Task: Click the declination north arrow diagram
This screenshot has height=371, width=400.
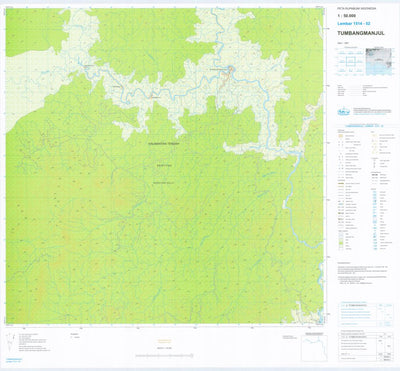Action: tap(10, 342)
